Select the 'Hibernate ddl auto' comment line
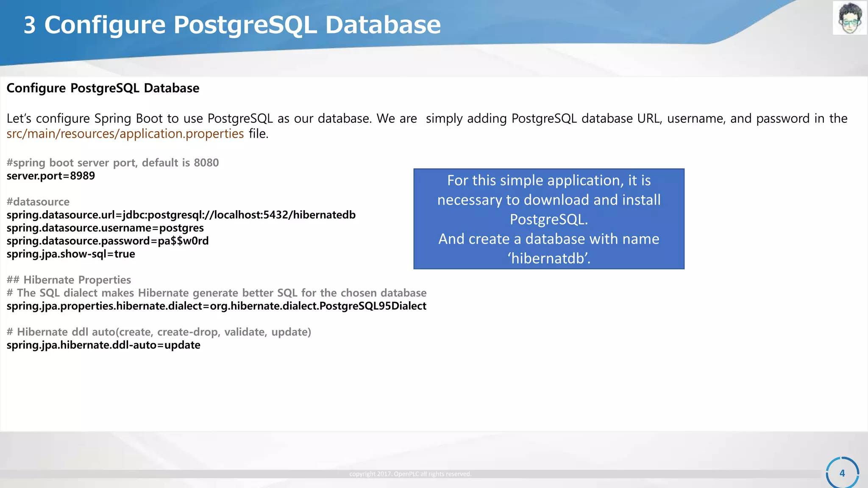The width and height of the screenshot is (868, 488). coord(159,332)
